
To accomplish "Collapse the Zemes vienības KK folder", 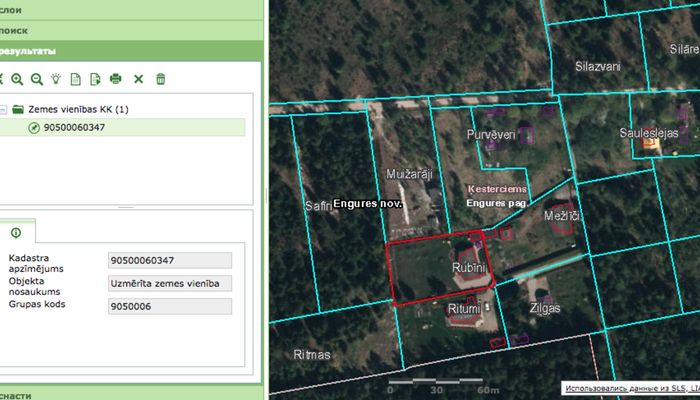I will coord(4,109).
